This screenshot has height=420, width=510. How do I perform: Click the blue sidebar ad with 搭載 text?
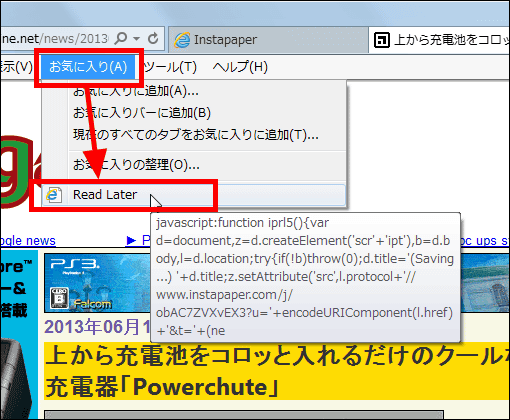point(19,334)
